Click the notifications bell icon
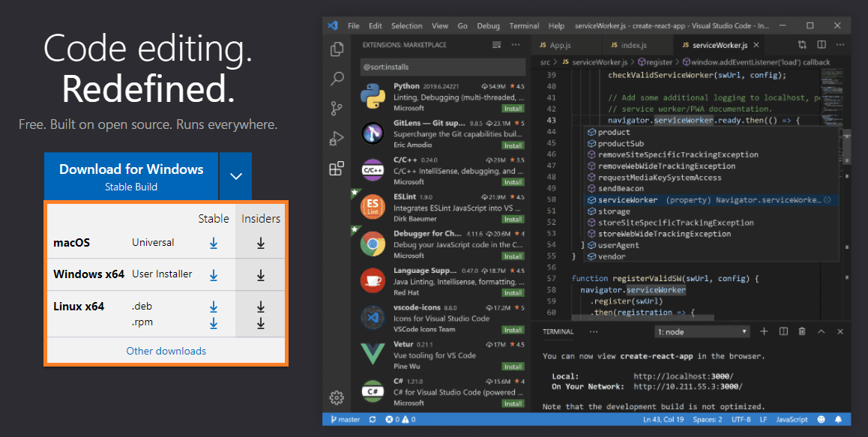This screenshot has width=868, height=437. click(839, 419)
